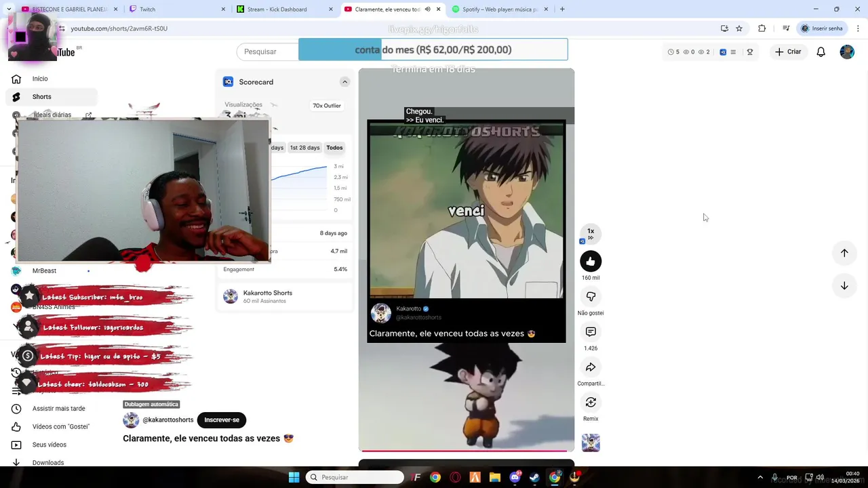The image size is (868, 488).
Task: Show hidden system tray icons
Action: point(760,477)
